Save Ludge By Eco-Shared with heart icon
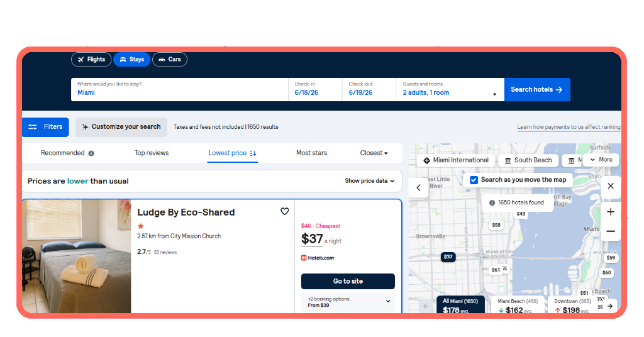Screen dimensions: 644x337 click(285, 211)
